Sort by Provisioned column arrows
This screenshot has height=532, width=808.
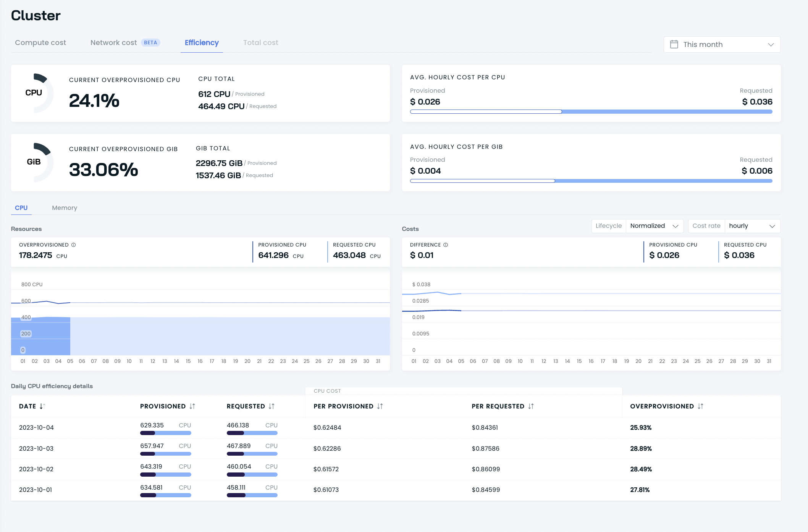(x=192, y=406)
